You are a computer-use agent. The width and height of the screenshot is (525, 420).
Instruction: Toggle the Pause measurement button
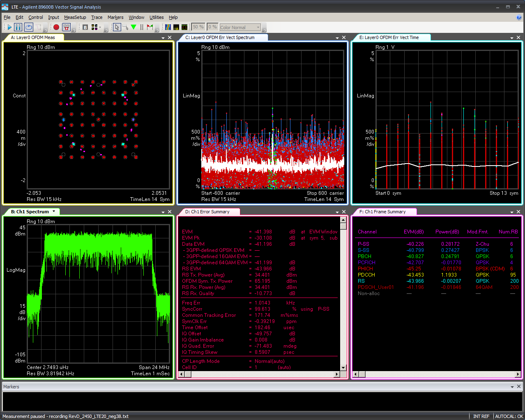click(18, 27)
